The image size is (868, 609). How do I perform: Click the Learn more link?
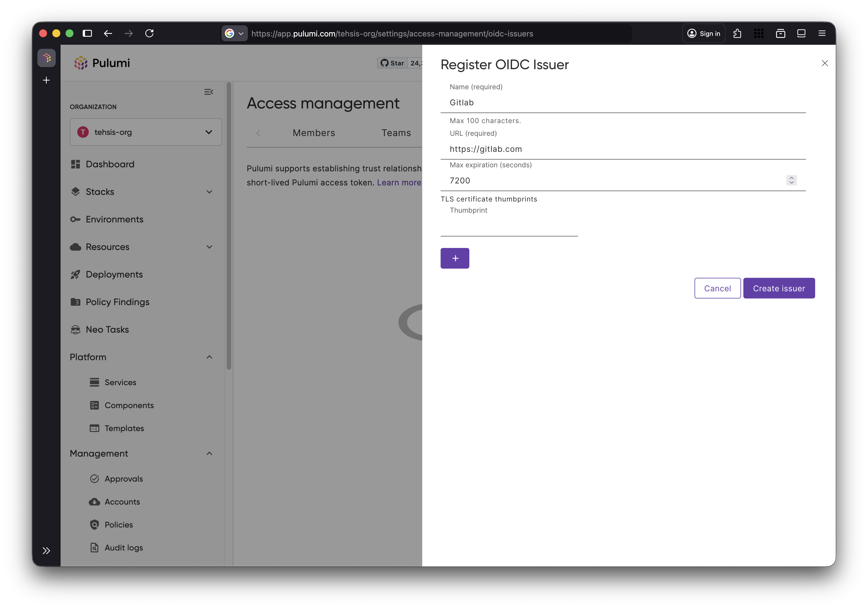click(398, 183)
